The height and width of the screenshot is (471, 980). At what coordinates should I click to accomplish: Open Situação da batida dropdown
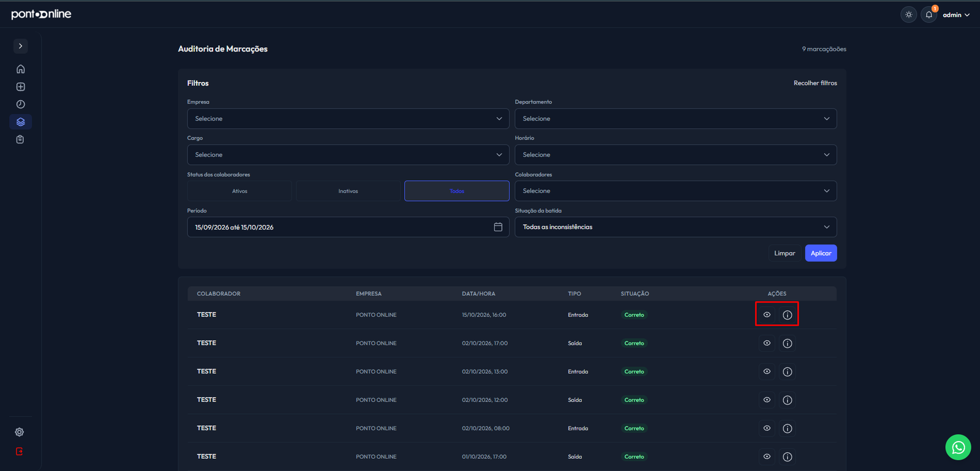pyautogui.click(x=676, y=227)
